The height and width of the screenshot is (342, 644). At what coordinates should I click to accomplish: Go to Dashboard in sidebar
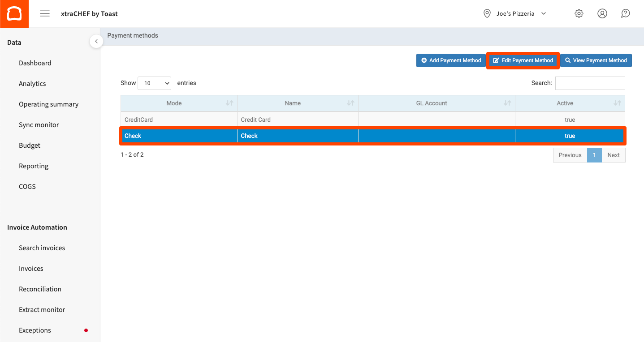click(35, 63)
